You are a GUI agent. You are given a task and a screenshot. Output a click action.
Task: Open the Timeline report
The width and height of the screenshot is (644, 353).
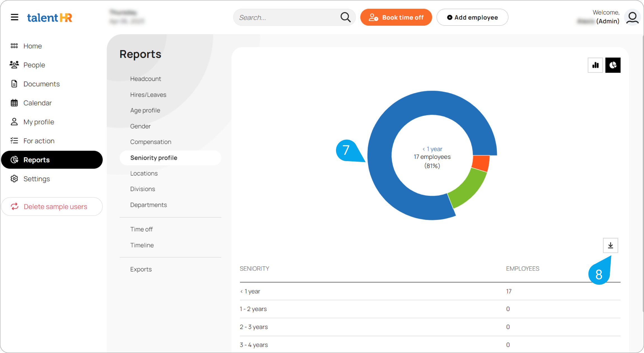pos(142,245)
